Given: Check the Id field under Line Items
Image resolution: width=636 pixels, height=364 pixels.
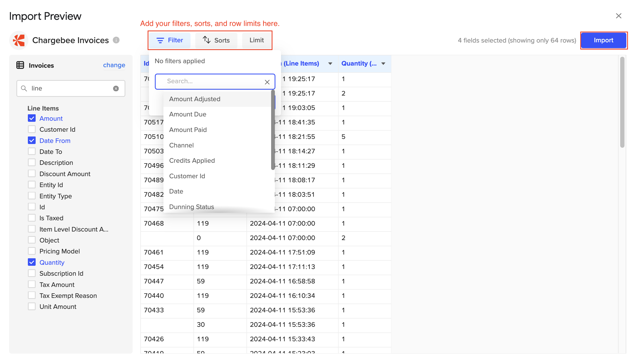Looking at the screenshot, I should point(32,207).
